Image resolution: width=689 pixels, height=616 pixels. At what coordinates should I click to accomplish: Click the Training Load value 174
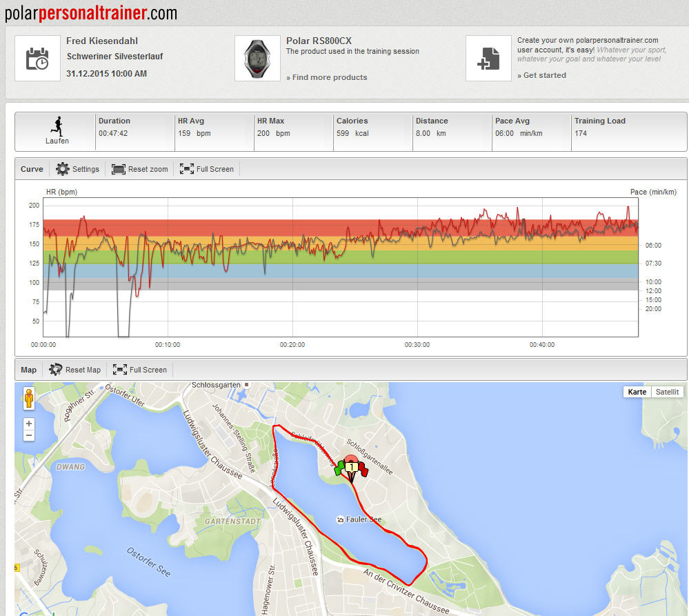point(581,133)
